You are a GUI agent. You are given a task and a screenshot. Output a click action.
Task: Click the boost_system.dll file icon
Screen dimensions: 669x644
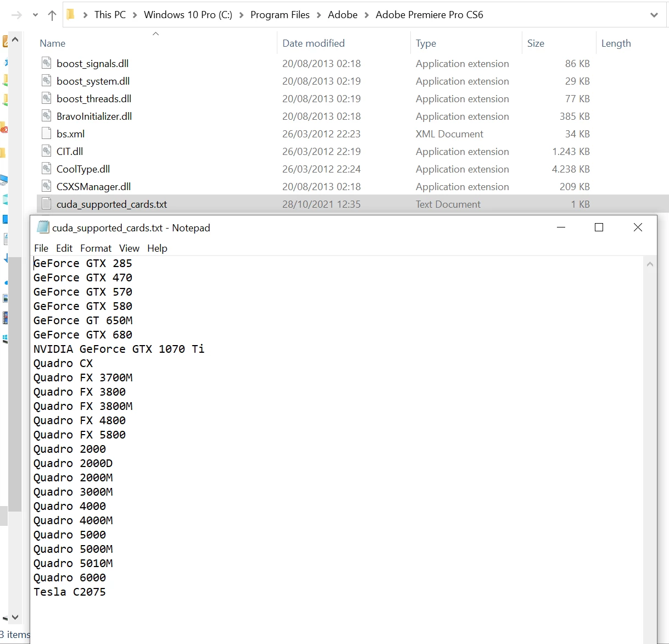tap(47, 81)
